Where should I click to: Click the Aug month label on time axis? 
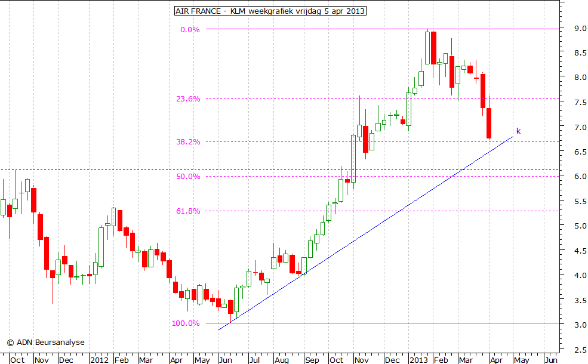tap(282, 360)
